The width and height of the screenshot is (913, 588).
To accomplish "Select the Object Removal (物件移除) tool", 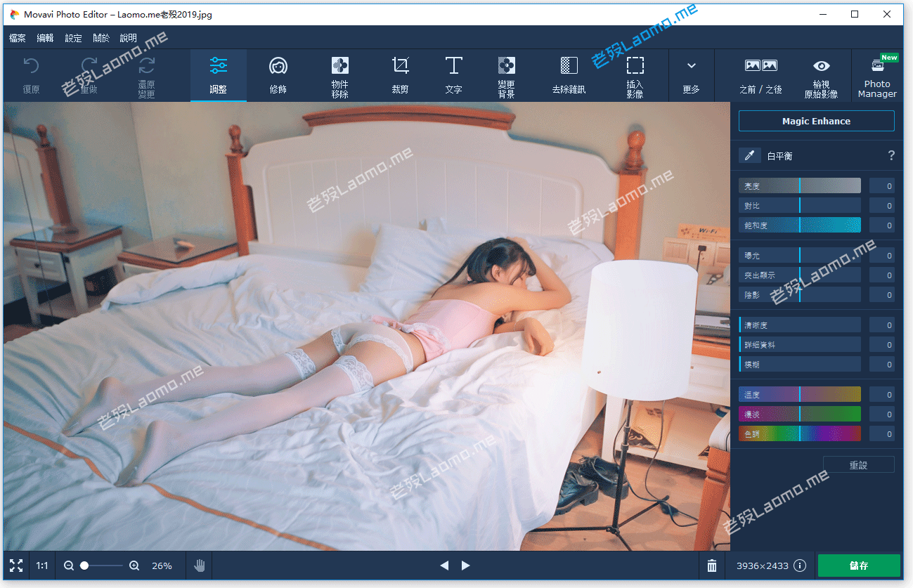I will pos(340,76).
